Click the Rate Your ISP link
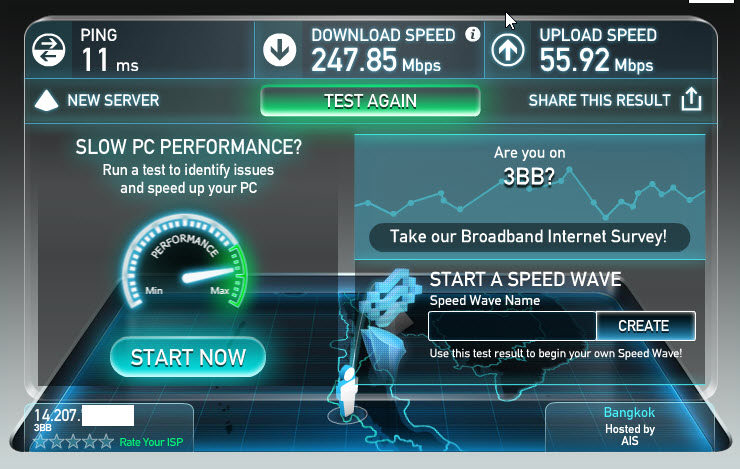This screenshot has width=740, height=469. click(151, 442)
